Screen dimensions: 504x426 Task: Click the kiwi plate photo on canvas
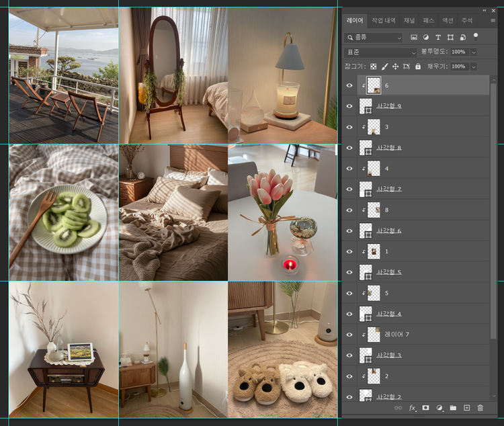tap(64, 212)
